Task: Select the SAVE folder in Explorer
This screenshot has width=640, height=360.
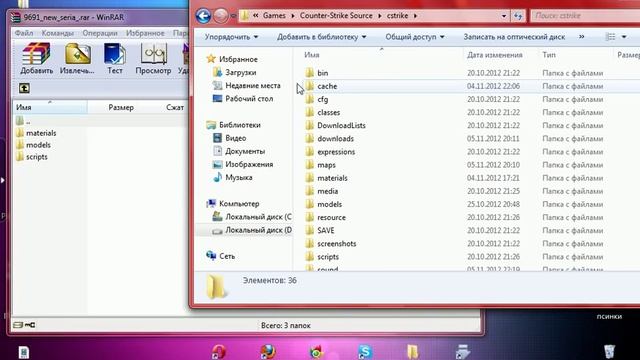Action: tap(320, 230)
